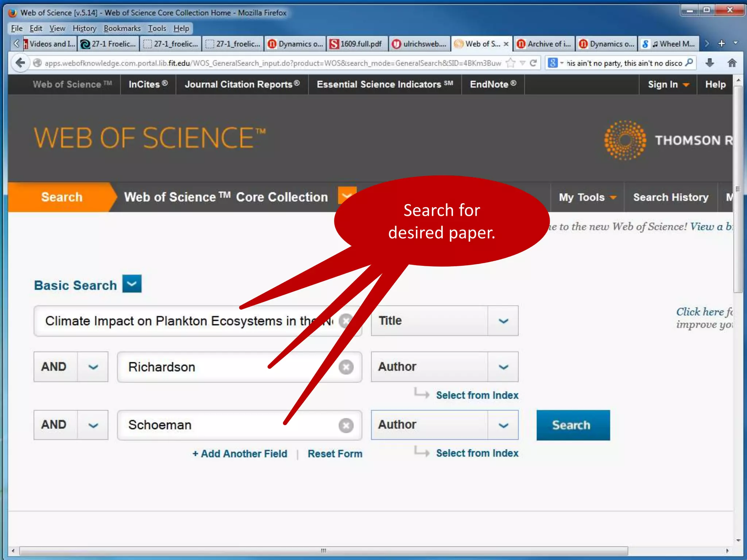
Task: Open the Title field type dropdown
Action: [x=503, y=321]
